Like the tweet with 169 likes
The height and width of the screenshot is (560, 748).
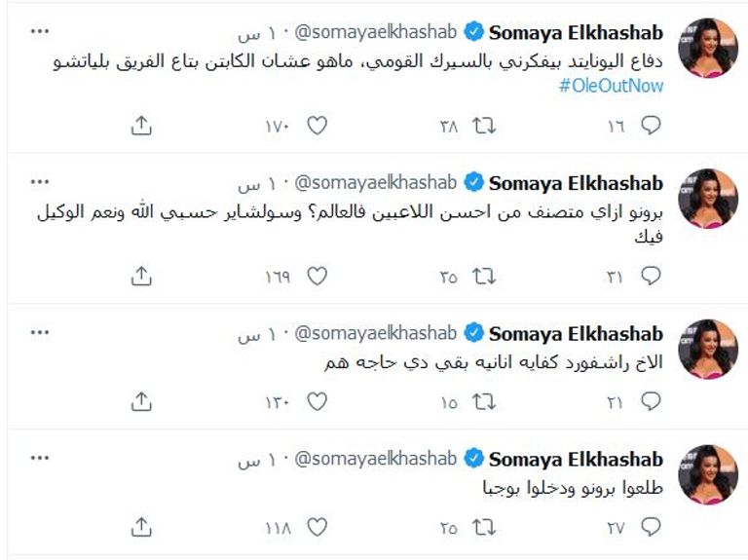(x=316, y=277)
